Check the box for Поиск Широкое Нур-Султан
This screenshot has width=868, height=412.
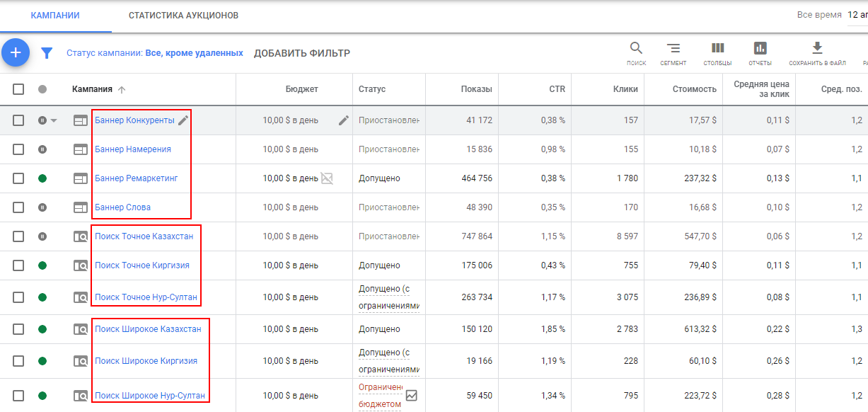click(18, 396)
